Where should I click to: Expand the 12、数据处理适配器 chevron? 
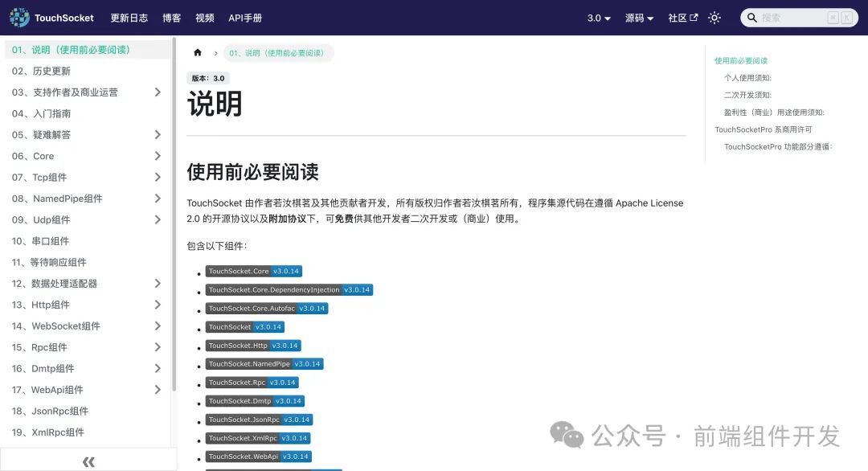tap(158, 284)
